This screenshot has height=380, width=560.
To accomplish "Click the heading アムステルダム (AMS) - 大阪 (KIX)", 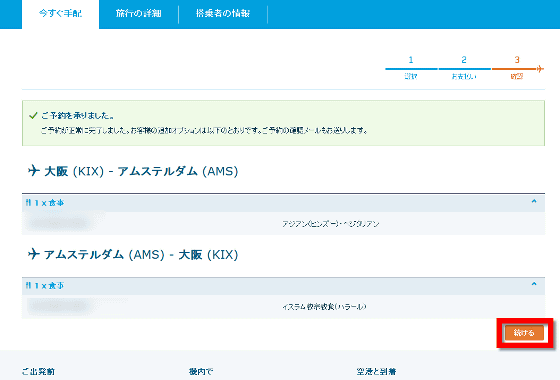I will (141, 255).
